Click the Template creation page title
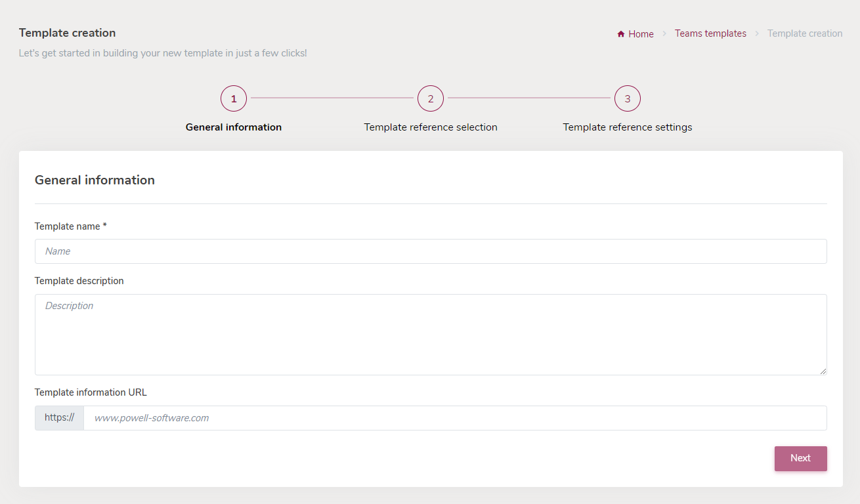 tap(68, 33)
